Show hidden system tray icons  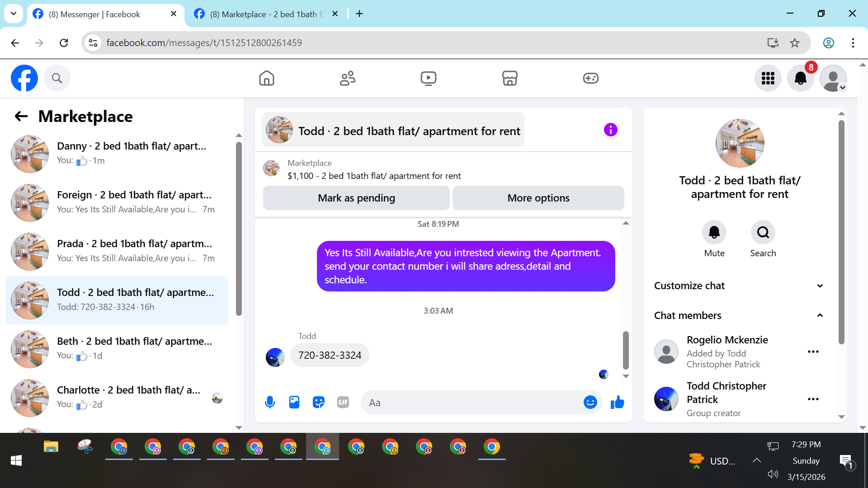(x=757, y=460)
